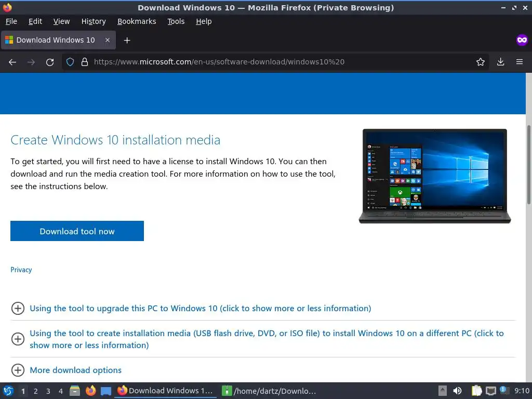Open the View menu
The image size is (532, 399).
click(x=61, y=21)
